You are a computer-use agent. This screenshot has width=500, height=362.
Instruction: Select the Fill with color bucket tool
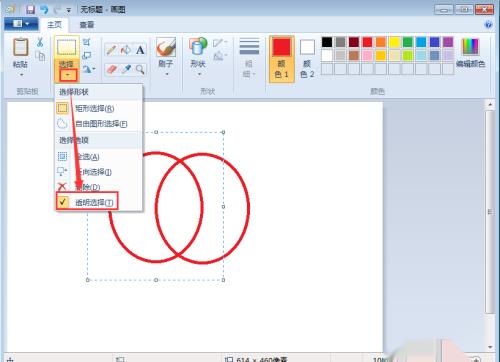point(126,50)
